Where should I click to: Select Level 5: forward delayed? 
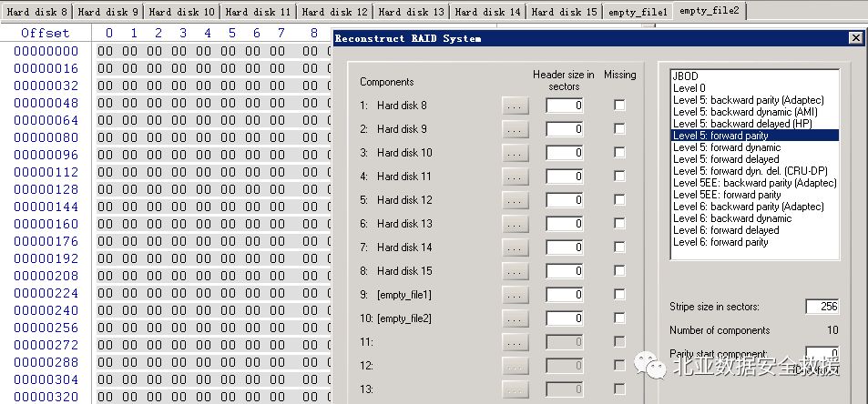click(x=755, y=159)
